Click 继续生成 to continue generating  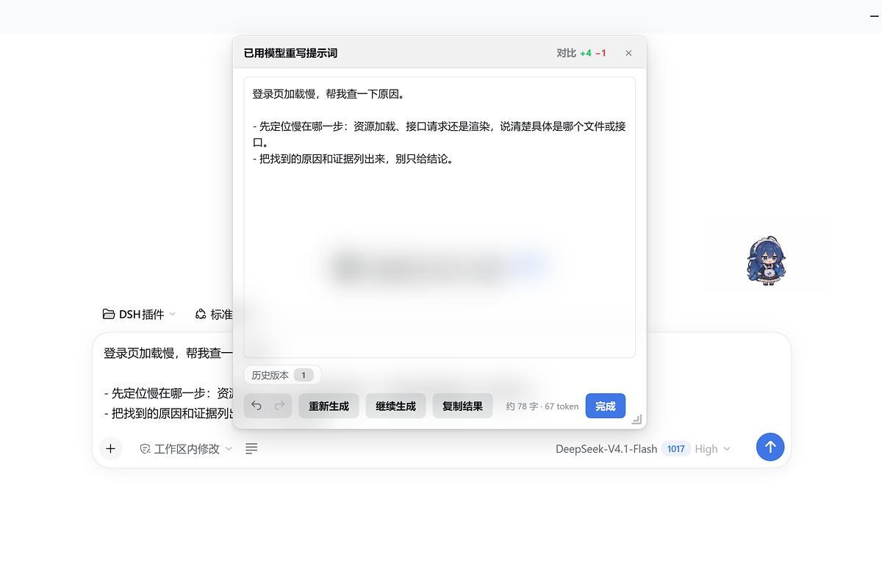coord(395,406)
